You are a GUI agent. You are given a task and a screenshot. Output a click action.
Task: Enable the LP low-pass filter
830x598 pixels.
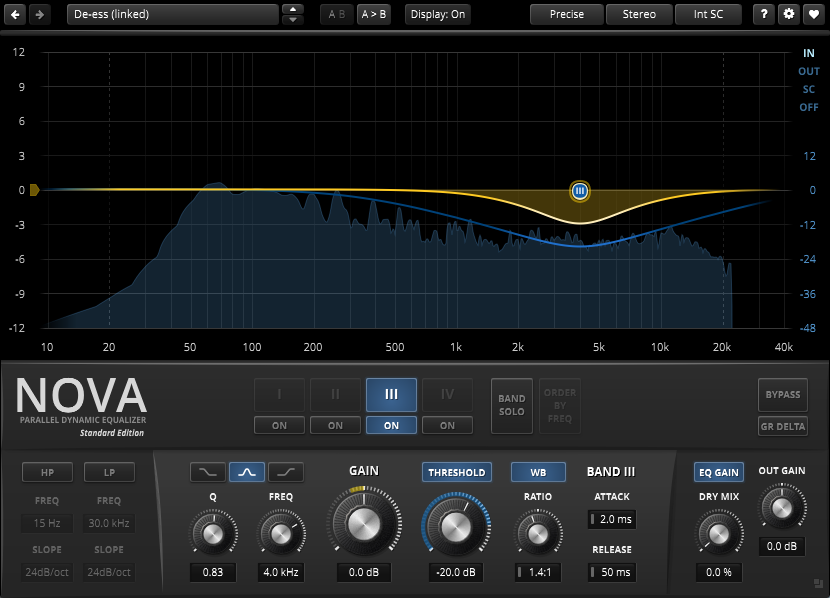109,472
